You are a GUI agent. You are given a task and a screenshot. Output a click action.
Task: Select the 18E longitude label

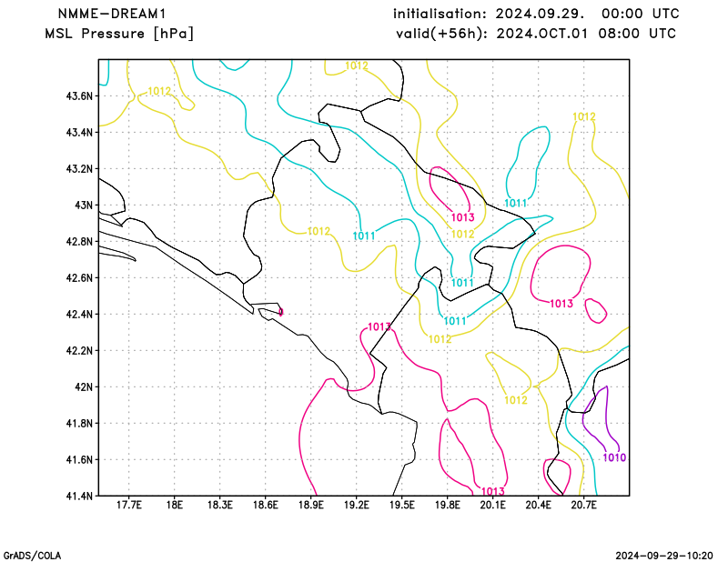174,505
